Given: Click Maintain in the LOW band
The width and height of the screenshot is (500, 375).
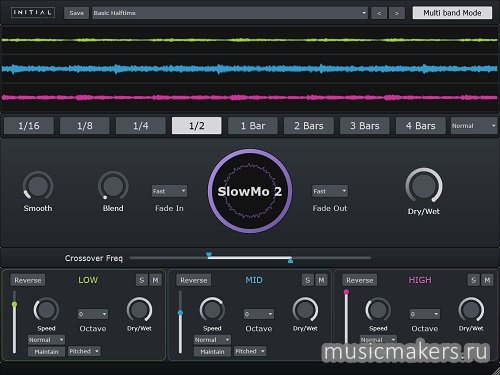Looking at the screenshot, I should click(x=46, y=351).
